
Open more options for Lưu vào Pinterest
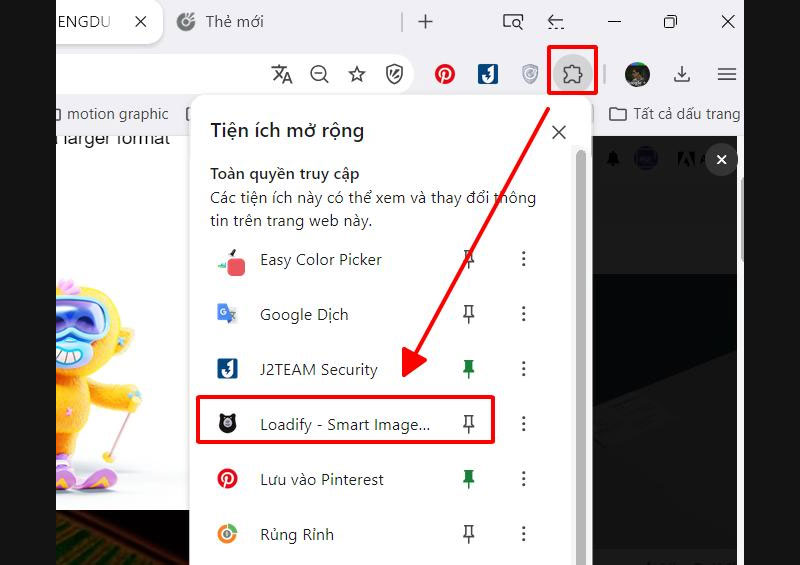[523, 479]
